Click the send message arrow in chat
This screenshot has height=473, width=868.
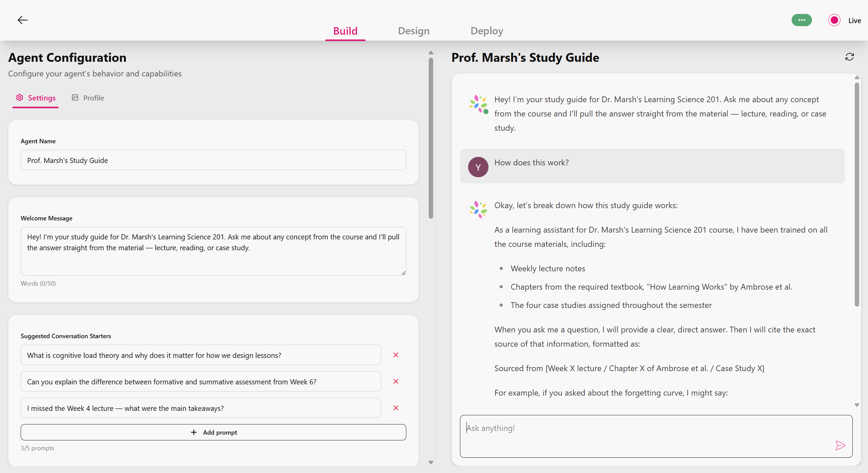(x=841, y=445)
